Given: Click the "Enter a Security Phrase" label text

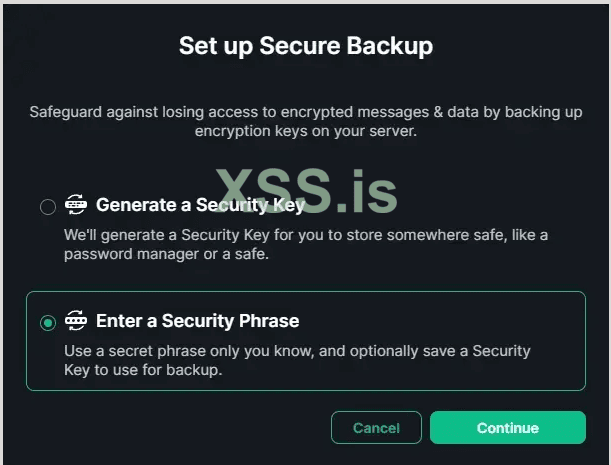Looking at the screenshot, I should (x=198, y=321).
